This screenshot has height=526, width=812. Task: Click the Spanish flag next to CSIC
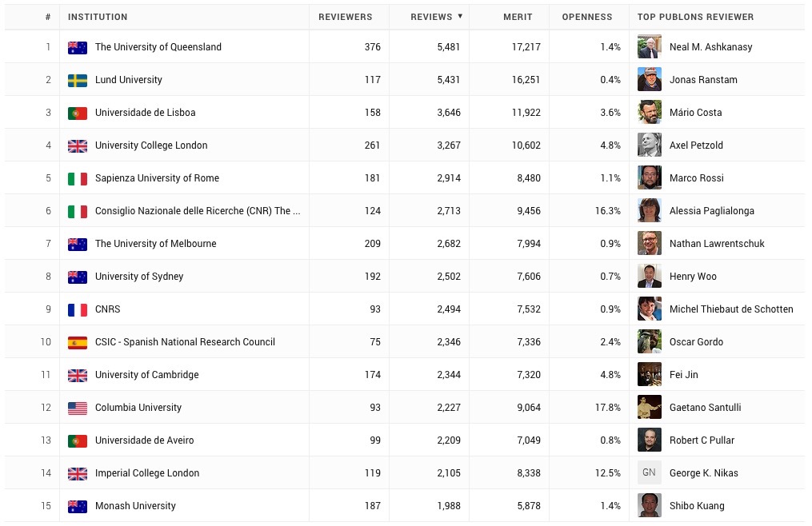coord(77,343)
